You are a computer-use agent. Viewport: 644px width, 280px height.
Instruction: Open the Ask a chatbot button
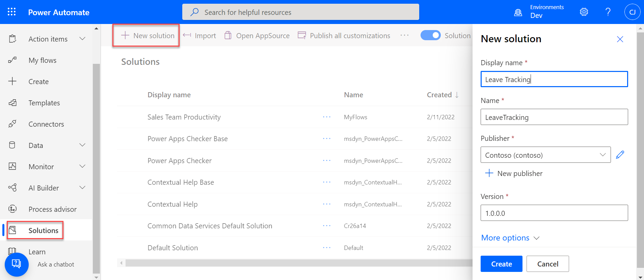pos(17,264)
